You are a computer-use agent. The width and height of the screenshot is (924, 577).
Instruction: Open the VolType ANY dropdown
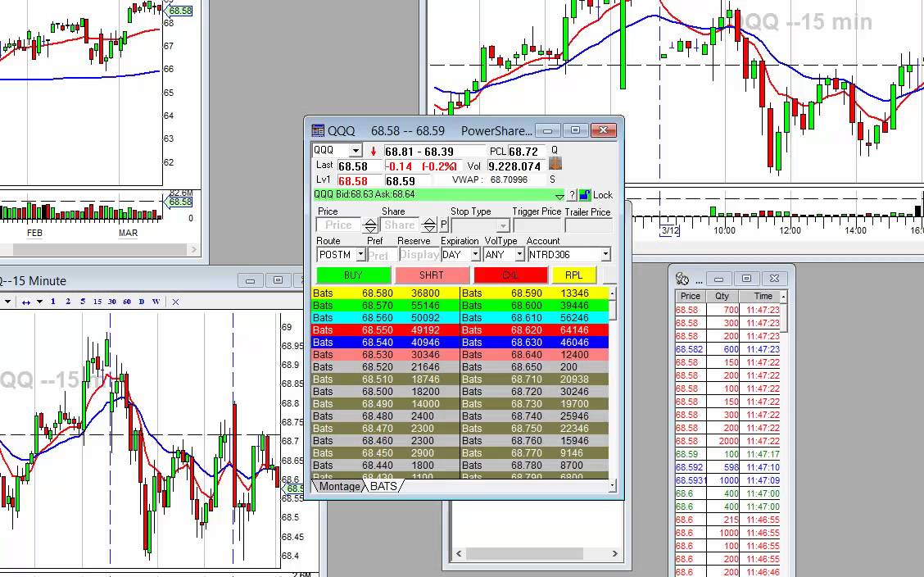coord(519,255)
